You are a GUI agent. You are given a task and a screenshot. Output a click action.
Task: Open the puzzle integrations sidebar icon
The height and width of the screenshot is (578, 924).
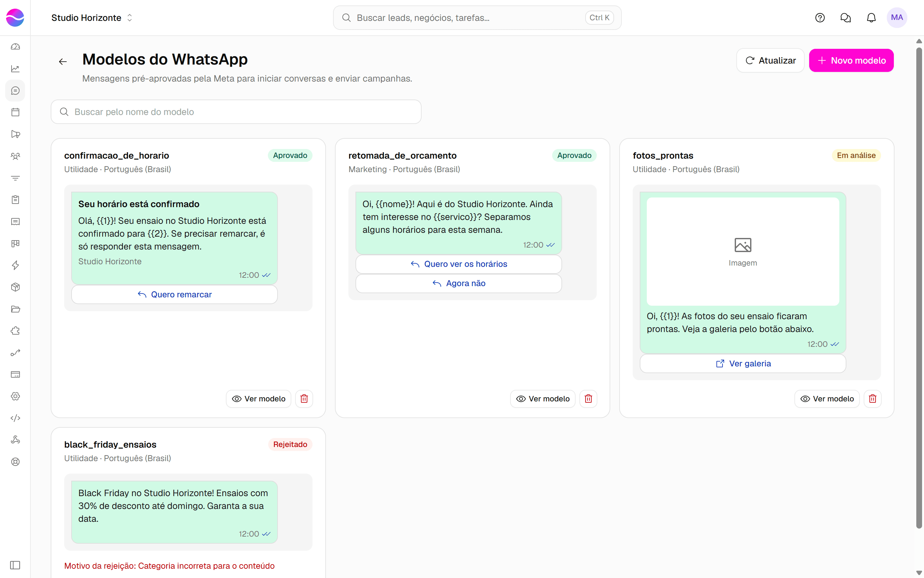(x=15, y=331)
